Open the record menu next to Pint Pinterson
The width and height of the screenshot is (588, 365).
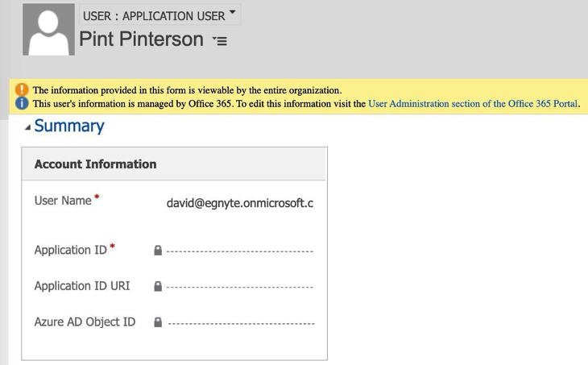click(x=220, y=40)
